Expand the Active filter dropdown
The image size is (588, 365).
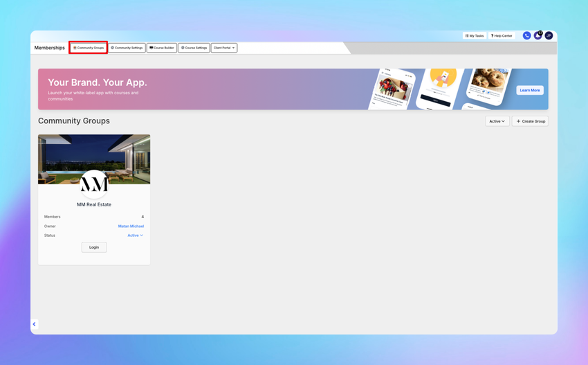tap(497, 121)
